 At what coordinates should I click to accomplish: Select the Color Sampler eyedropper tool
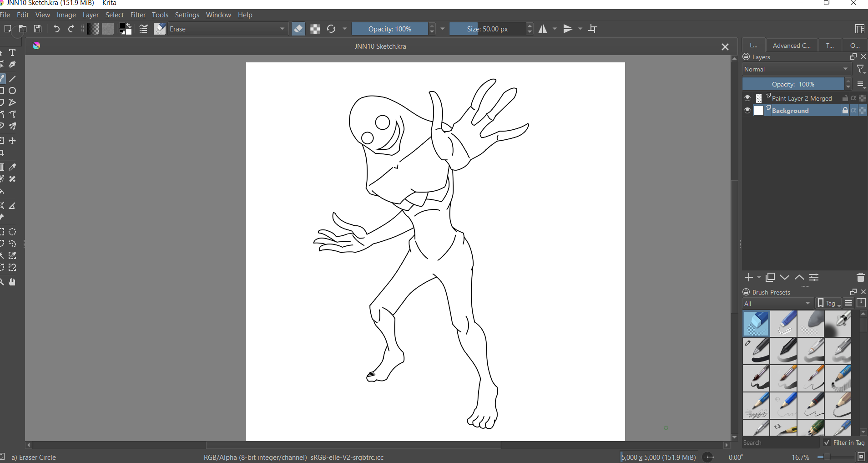pos(13,168)
